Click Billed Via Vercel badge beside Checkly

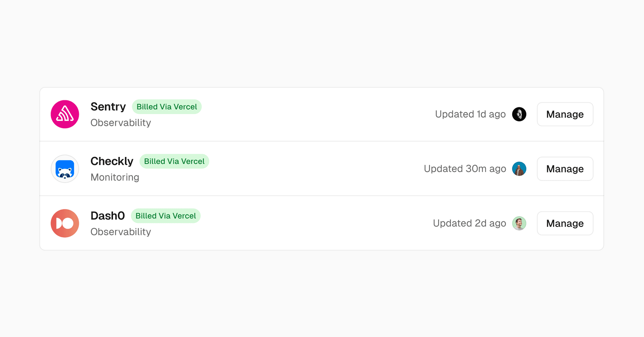coord(174,161)
